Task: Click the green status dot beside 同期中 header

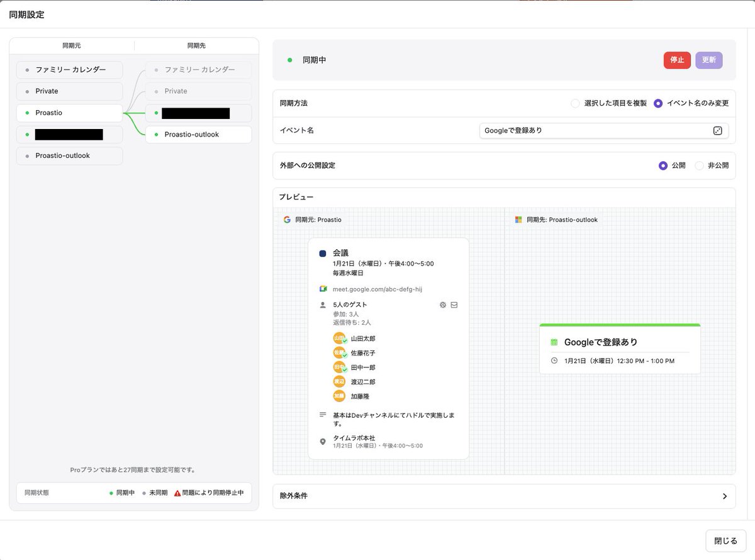Action: [290, 60]
